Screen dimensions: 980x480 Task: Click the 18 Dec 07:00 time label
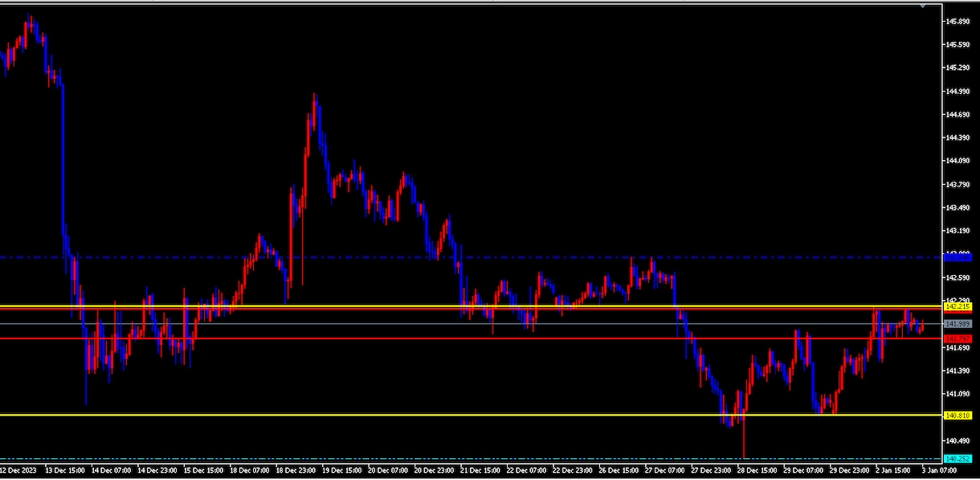[x=251, y=470]
